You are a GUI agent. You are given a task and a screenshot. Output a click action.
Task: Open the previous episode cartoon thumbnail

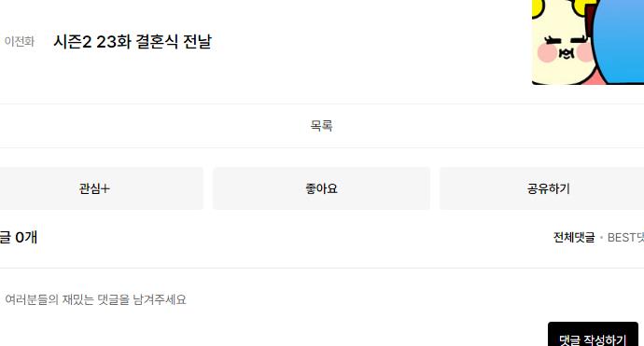coord(588,42)
